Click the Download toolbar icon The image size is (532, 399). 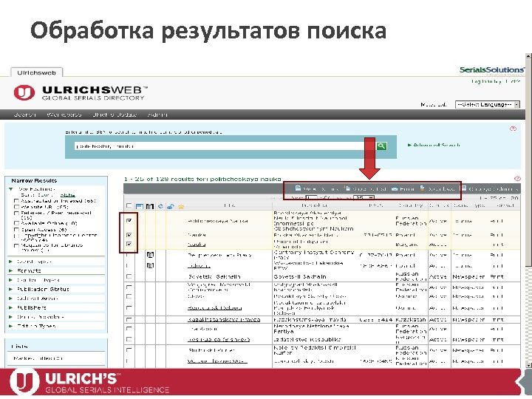coord(423,188)
